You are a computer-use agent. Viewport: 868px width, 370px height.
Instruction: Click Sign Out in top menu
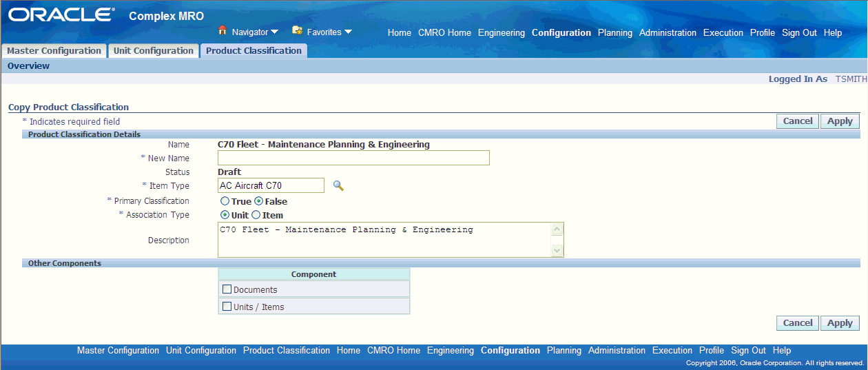[x=799, y=33]
